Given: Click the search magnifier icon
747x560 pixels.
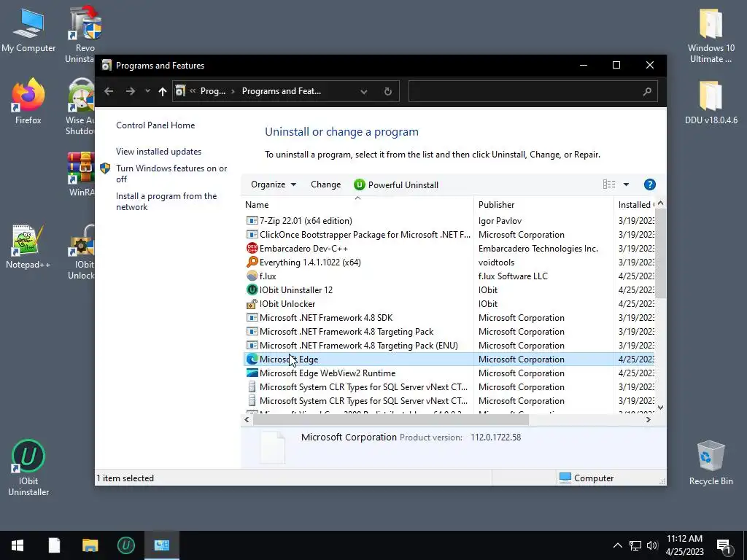Looking at the screenshot, I should pyautogui.click(x=646, y=91).
